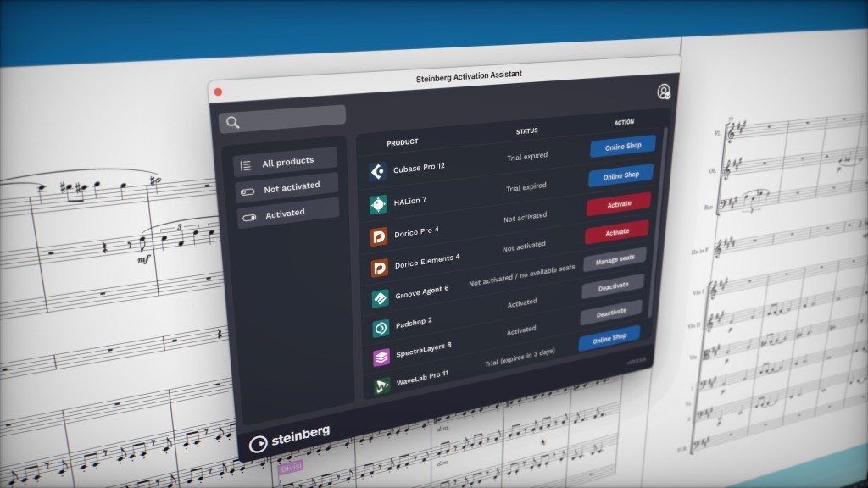Click the Cubase Pro 12 product icon
868x488 pixels.
click(x=377, y=172)
